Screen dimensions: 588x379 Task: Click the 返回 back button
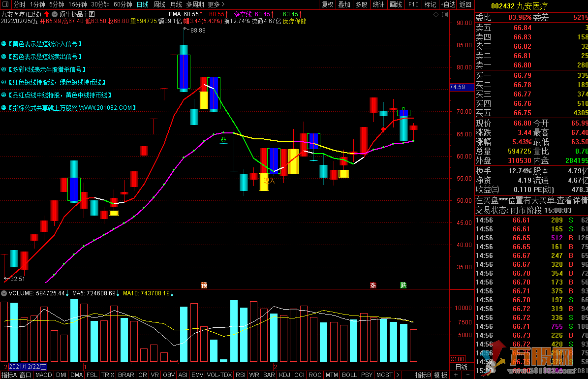tap(465, 4)
